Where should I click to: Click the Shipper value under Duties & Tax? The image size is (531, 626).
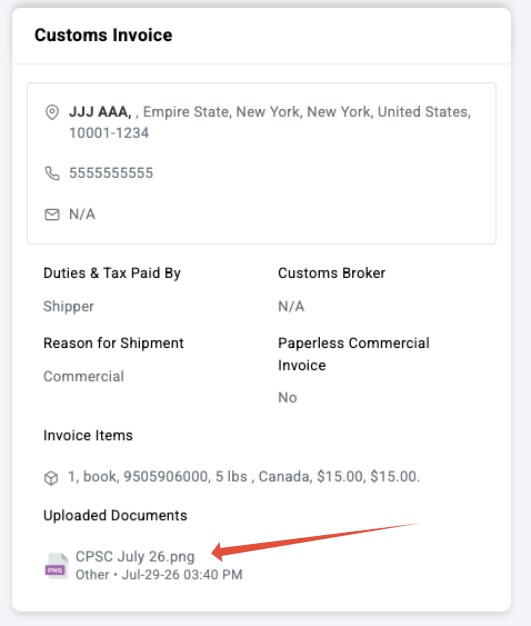pos(69,306)
